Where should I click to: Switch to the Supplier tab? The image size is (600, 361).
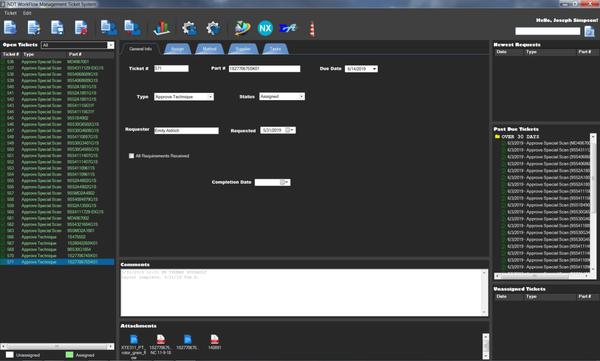(x=243, y=49)
